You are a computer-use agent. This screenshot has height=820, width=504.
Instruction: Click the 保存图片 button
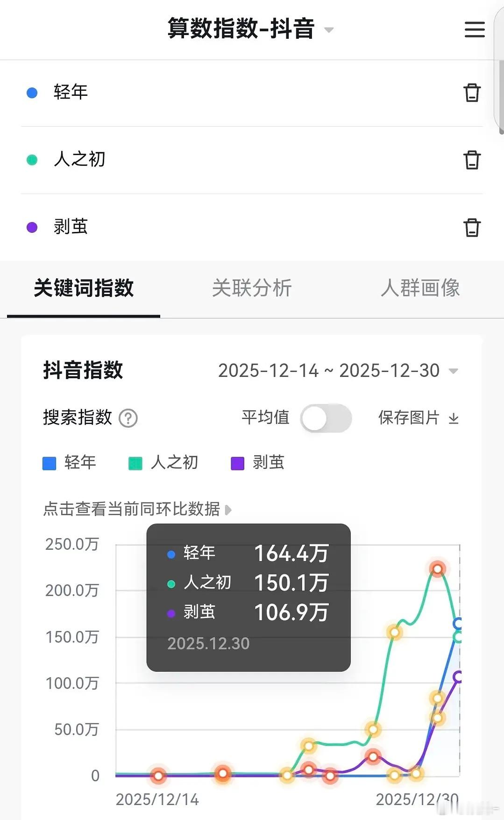[419, 417]
